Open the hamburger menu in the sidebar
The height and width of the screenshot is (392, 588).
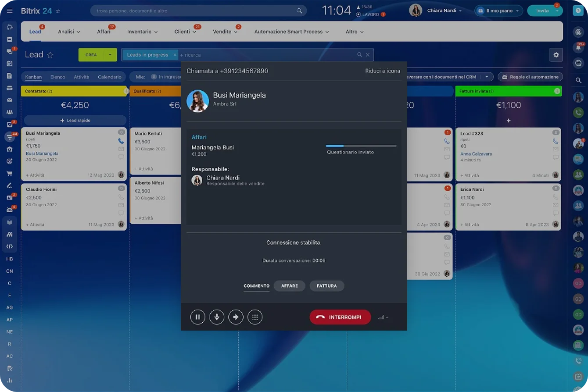pos(10,11)
